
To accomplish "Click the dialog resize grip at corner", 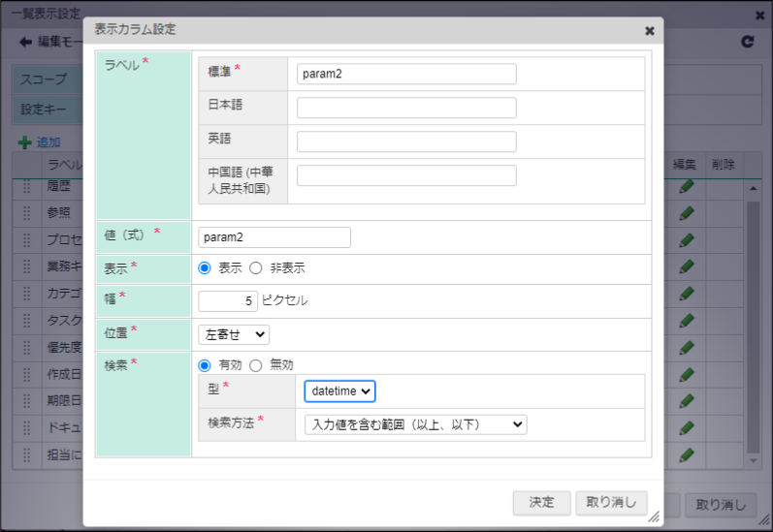I will pos(654,516).
